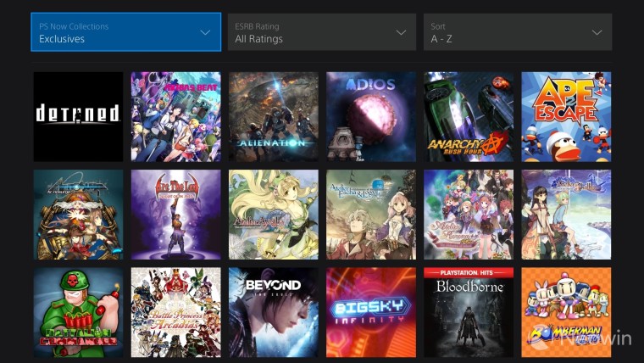
Task: Select the Atelier Shallie game tile
Action: 566,215
